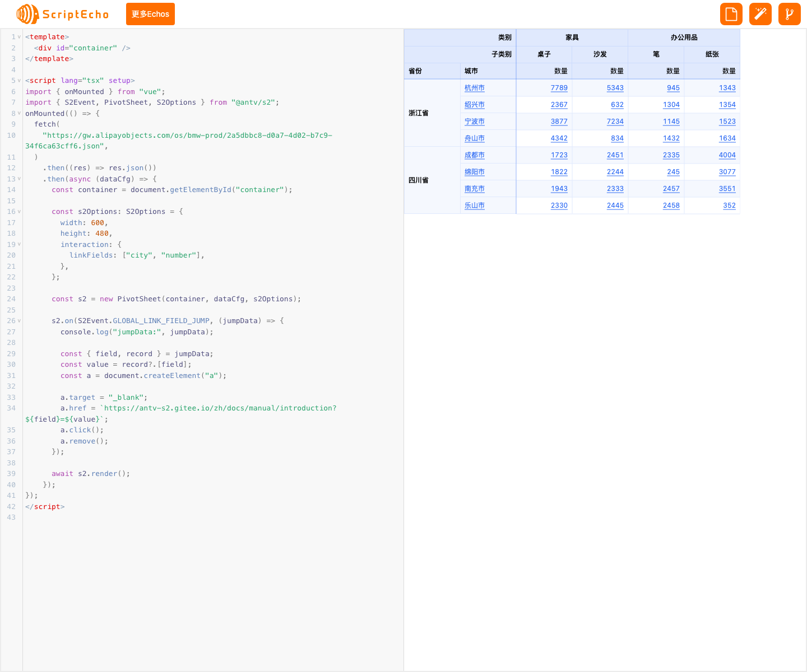Viewport: 807px width, 672px height.
Task: Click the magic wand icon button
Action: click(x=760, y=14)
